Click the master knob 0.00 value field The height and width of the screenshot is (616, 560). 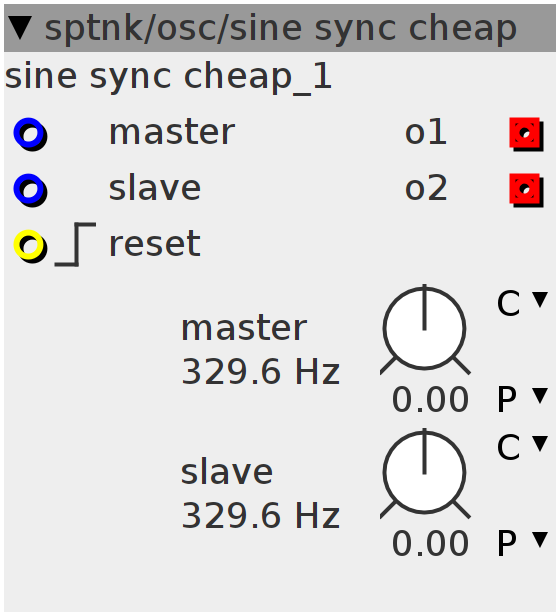pos(430,400)
